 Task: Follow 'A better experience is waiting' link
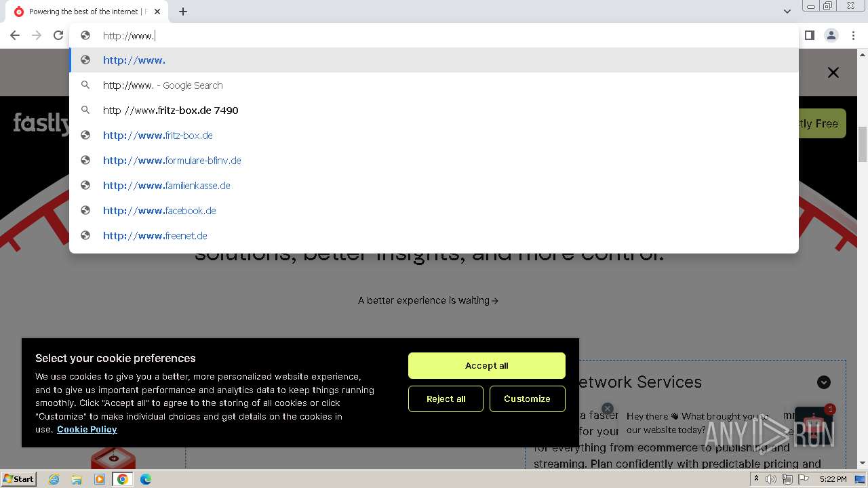click(428, 300)
